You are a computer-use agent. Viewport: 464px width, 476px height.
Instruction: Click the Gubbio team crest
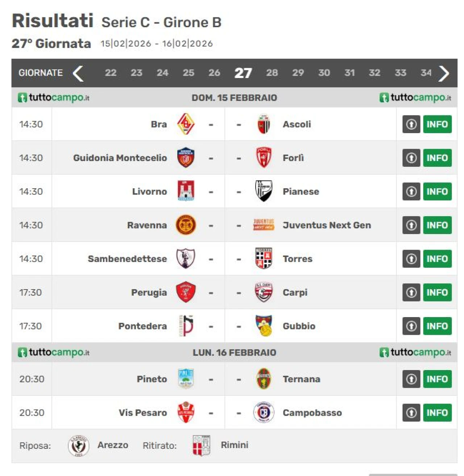pyautogui.click(x=264, y=326)
